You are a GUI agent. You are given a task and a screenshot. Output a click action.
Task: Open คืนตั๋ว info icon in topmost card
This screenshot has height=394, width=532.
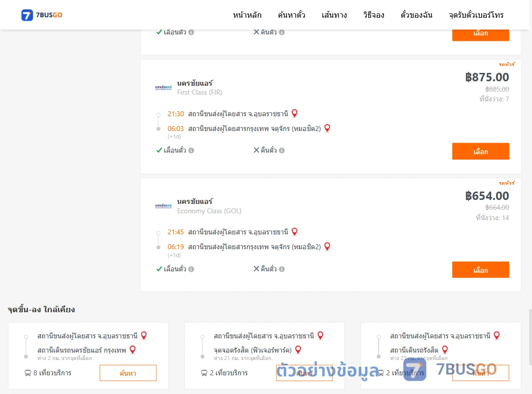pos(282,32)
